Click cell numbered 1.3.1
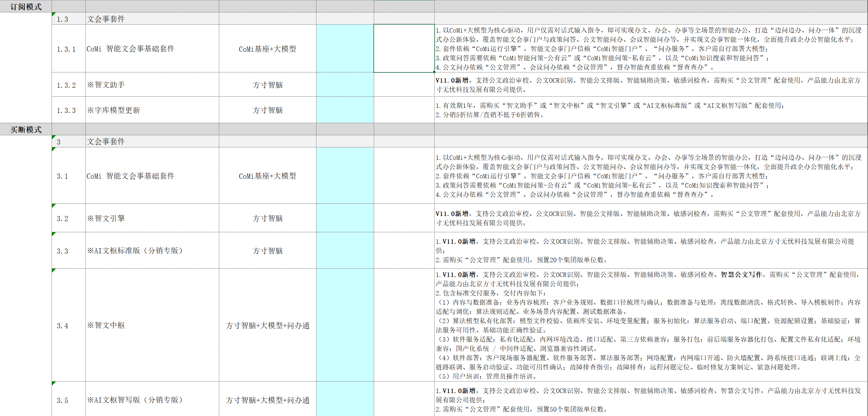868x416 pixels. pyautogui.click(x=69, y=48)
